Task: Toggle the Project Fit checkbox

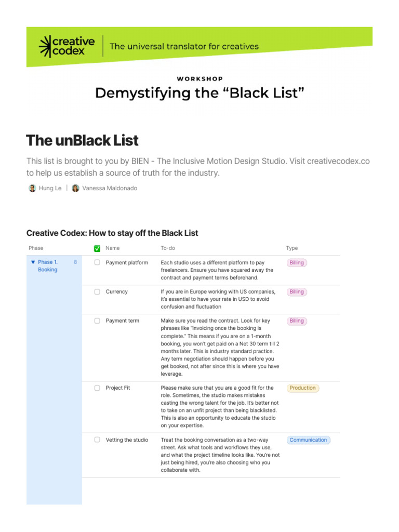Action: coord(97,388)
